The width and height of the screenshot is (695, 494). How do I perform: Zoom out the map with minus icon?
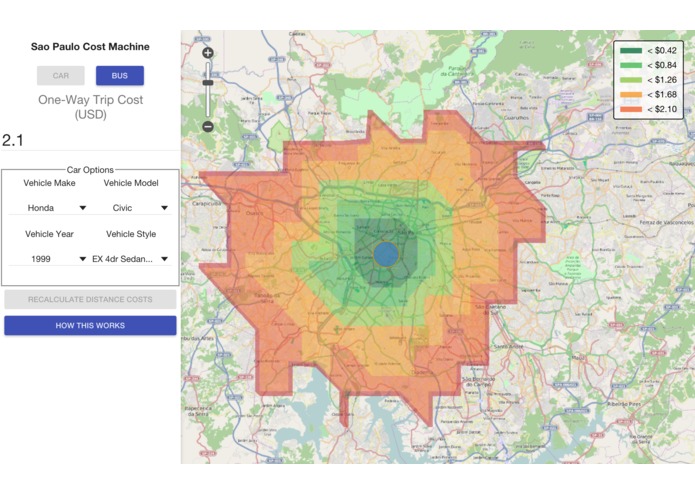point(208,127)
